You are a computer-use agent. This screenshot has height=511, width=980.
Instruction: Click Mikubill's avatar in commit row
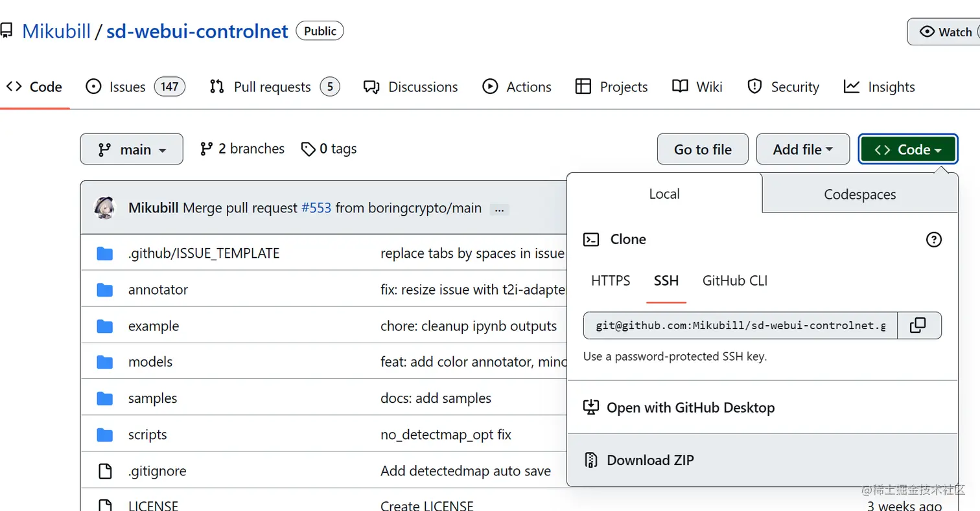tap(105, 208)
